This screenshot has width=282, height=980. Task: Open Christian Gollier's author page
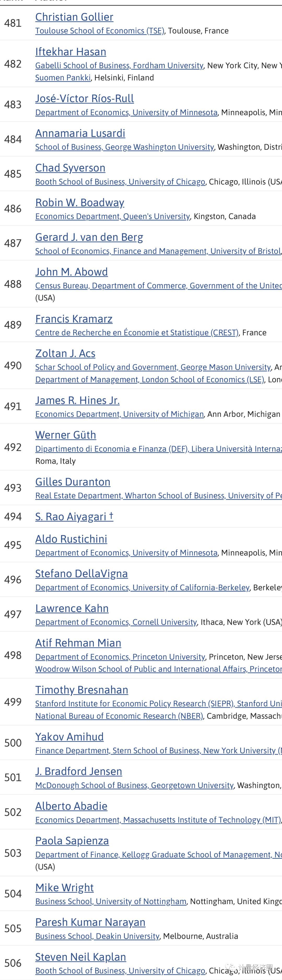(74, 17)
